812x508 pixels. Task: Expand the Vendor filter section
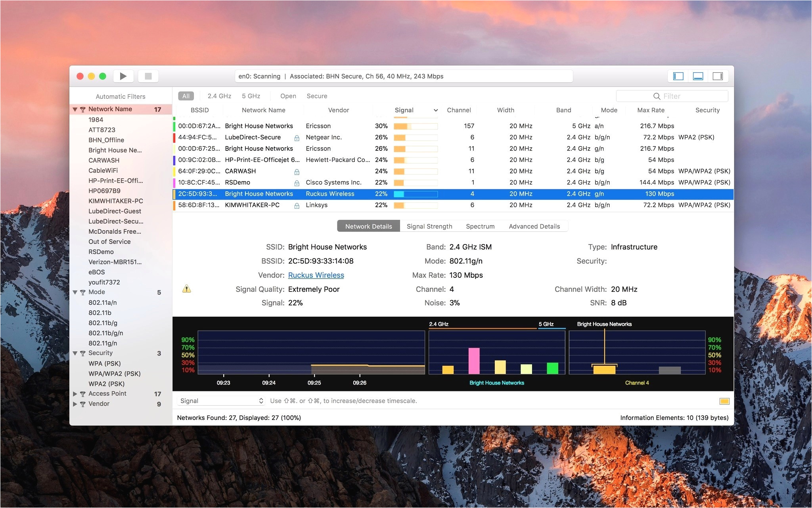(76, 404)
